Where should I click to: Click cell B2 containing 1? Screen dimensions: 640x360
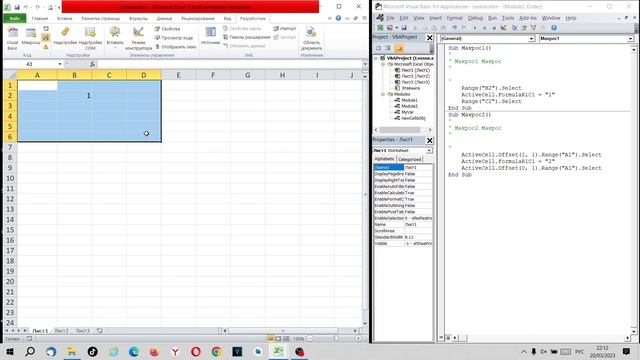(74, 96)
